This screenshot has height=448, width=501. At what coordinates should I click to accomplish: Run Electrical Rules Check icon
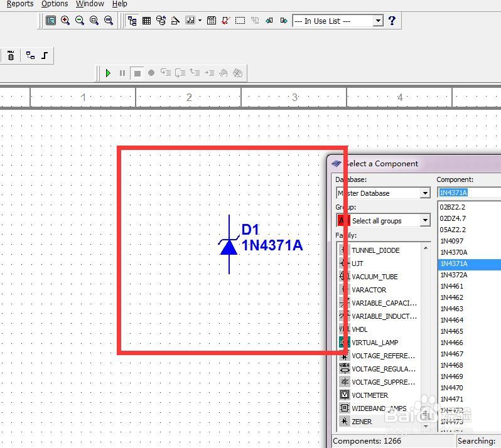click(225, 21)
